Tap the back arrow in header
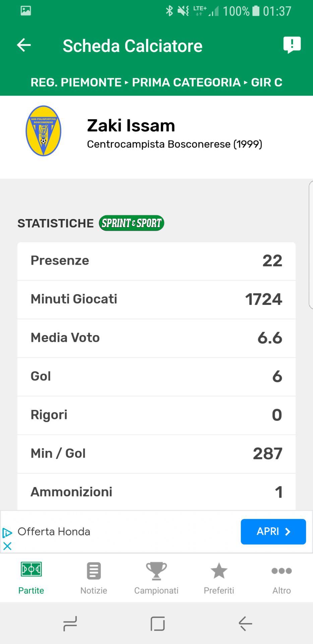Viewport: 313px width, 644px height. pos(24,45)
